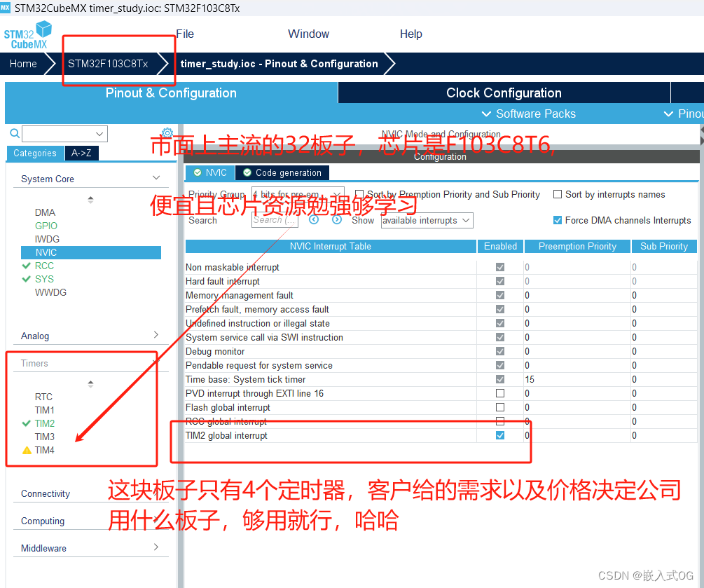Click the green checkmark next to TIM2

[27, 423]
